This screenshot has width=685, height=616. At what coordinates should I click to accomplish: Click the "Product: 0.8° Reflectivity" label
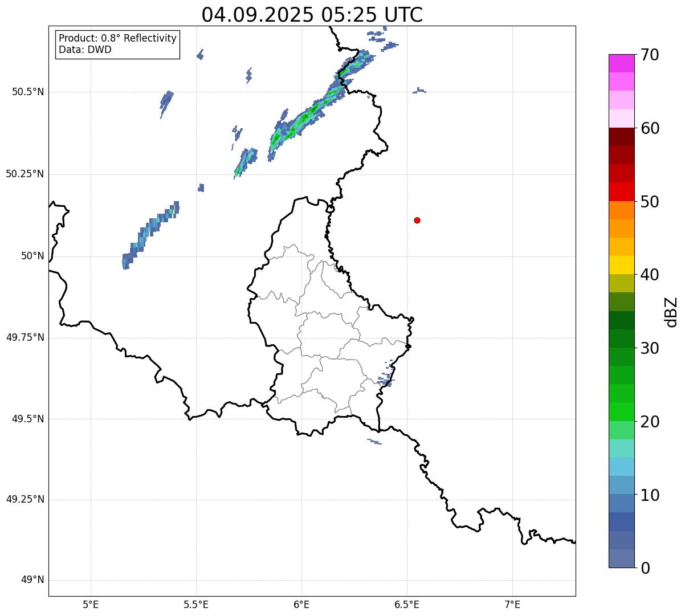118,38
